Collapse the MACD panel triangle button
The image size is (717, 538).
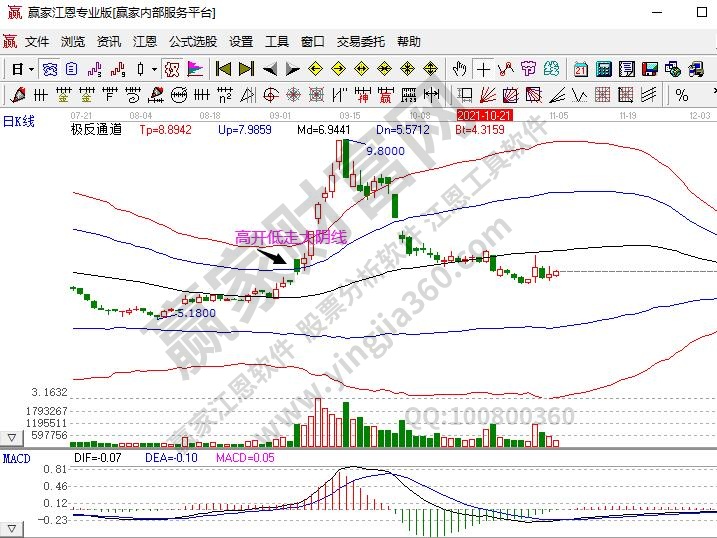pos(12,527)
